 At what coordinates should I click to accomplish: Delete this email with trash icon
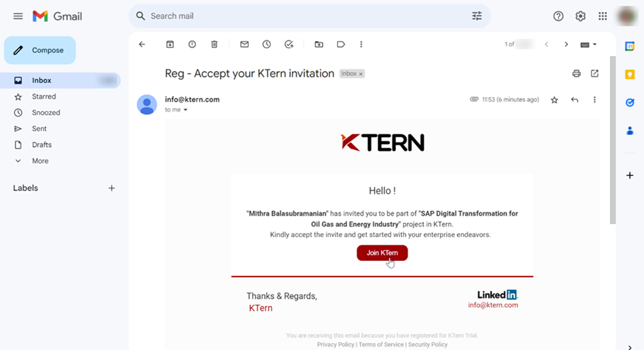pos(214,45)
